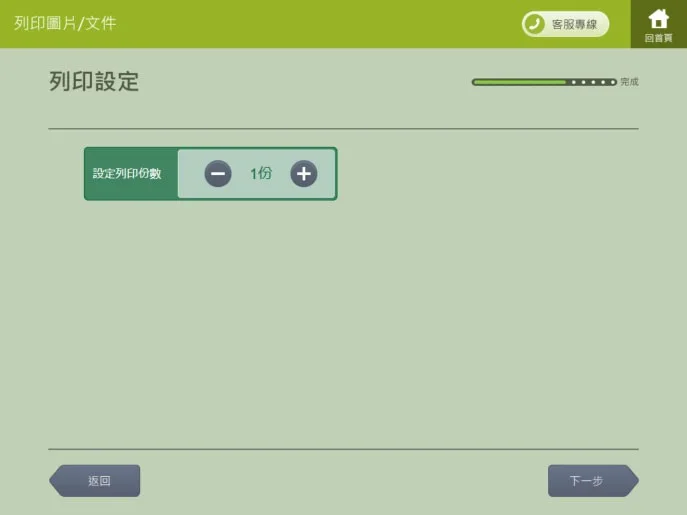Click the first dot on the progress bar
687x515 pixels.
571,82
